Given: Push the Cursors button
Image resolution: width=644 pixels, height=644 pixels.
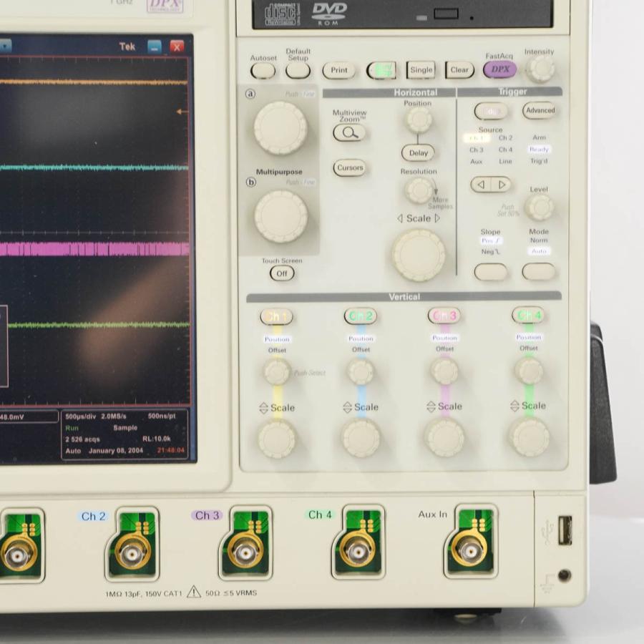Looking at the screenshot, I should tap(349, 167).
